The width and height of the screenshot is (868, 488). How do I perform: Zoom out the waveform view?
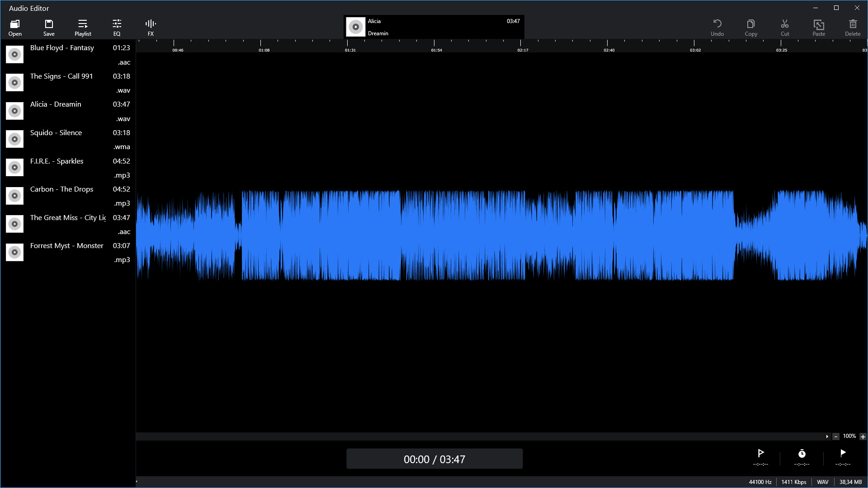(x=836, y=436)
